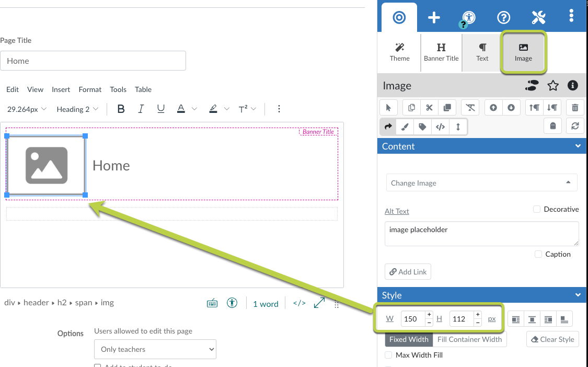This screenshot has height=367, width=588.
Task: Click the move up arrow circle icon
Action: point(493,108)
